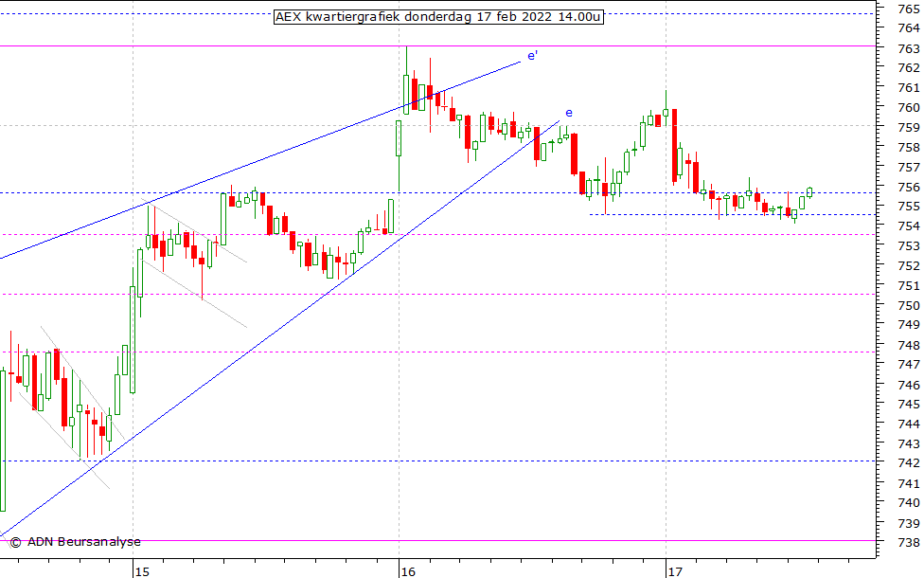Select date marker 16 on time axis
The height and width of the screenshot is (578, 924).
tap(407, 571)
